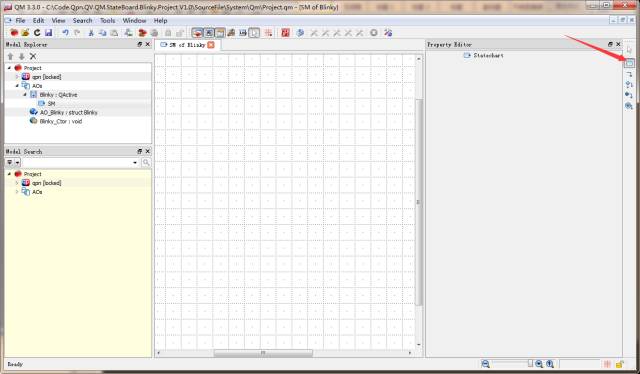
Task: Click the New Model icon in toolbar
Action: [14, 33]
